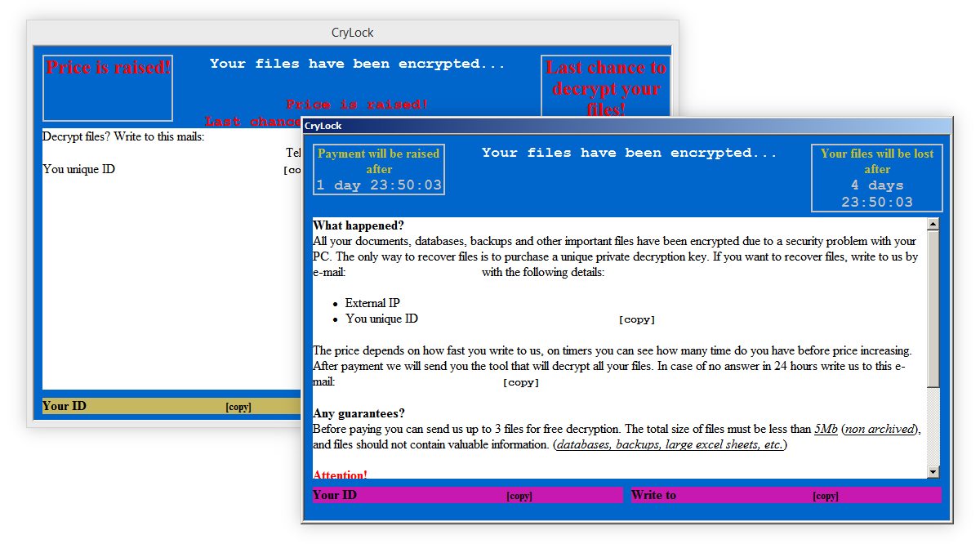Click underlined 'databases, backups, large excel sheets, etc.'
This screenshot has width=980, height=544.
[x=670, y=444]
